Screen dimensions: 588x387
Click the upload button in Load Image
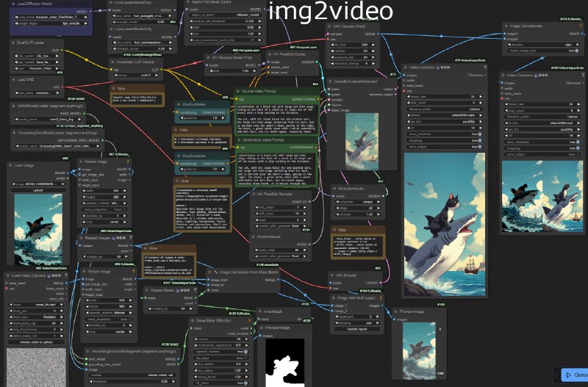[x=38, y=190]
